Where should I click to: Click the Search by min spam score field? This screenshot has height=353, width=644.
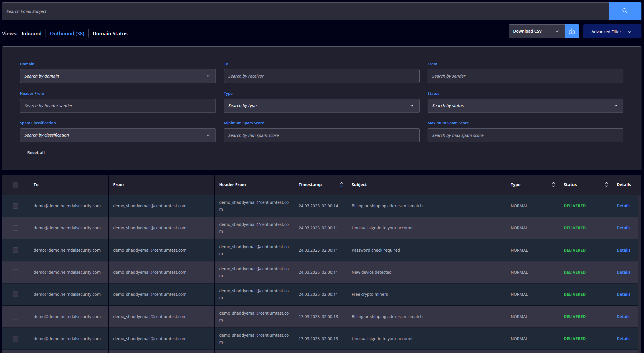tap(322, 135)
